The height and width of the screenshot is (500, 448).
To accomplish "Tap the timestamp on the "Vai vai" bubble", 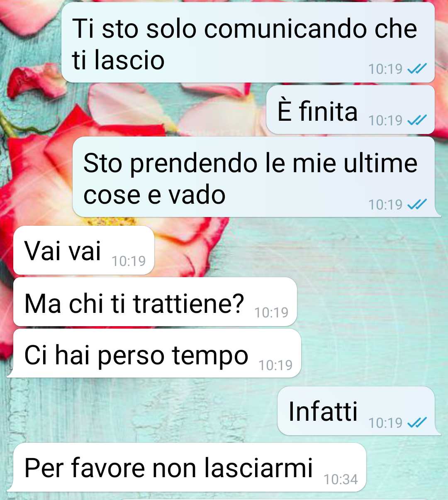I will pyautogui.click(x=129, y=261).
